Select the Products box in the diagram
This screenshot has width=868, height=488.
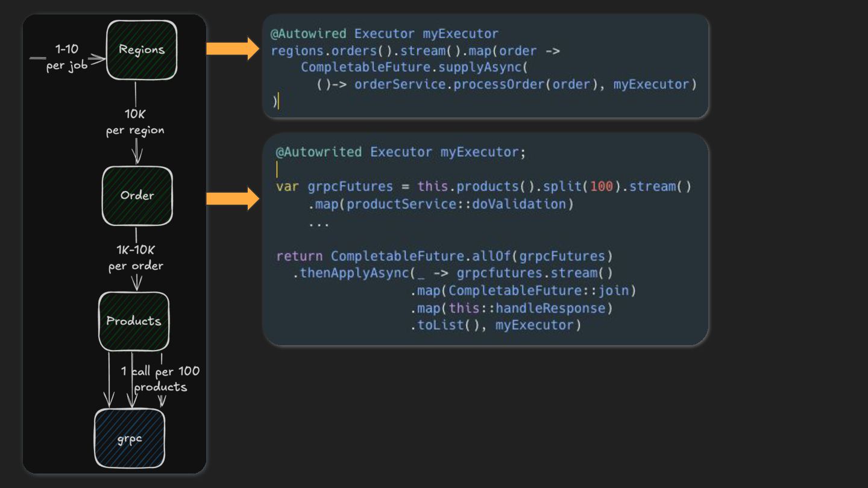134,321
